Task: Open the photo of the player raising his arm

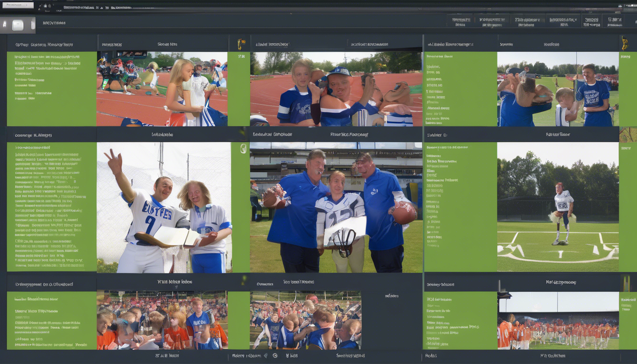Action: point(164,208)
